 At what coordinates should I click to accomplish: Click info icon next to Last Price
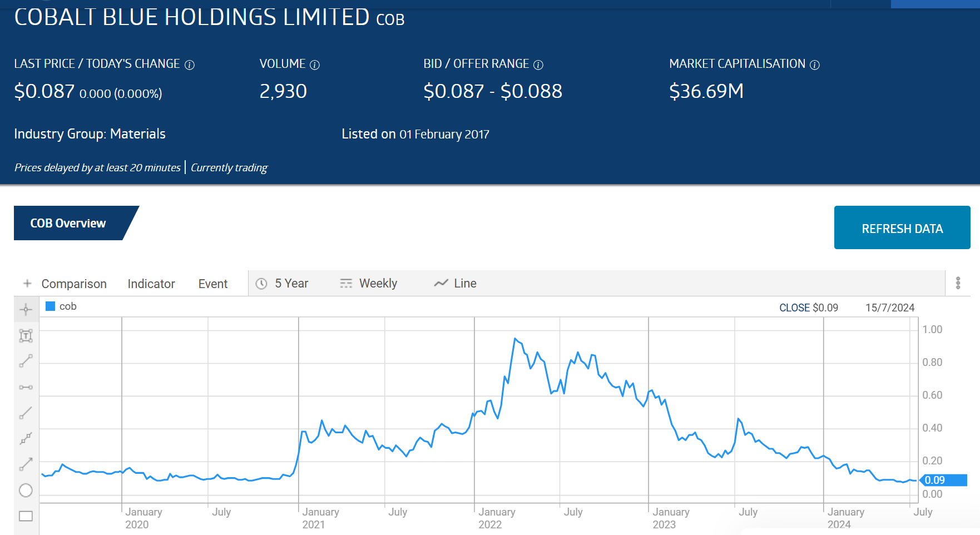coord(190,65)
